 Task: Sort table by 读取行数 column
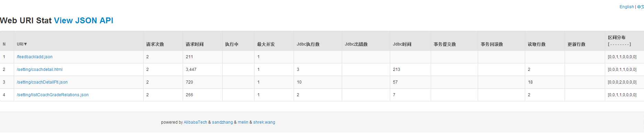[536, 44]
